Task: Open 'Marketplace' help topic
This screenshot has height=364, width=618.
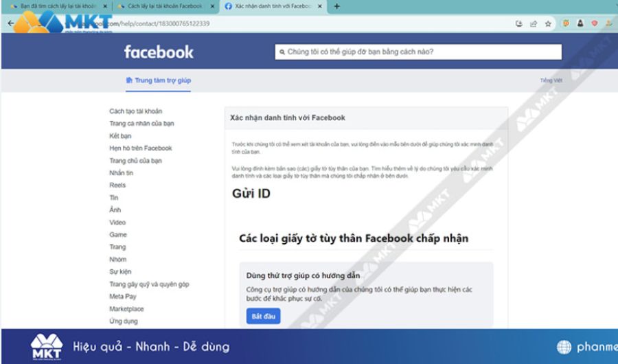Action: click(x=126, y=309)
